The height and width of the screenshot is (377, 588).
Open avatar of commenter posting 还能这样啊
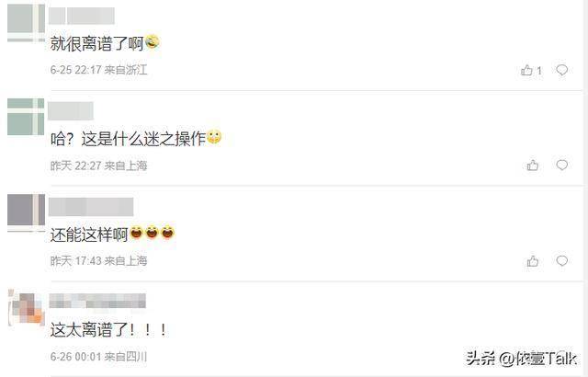point(26,212)
